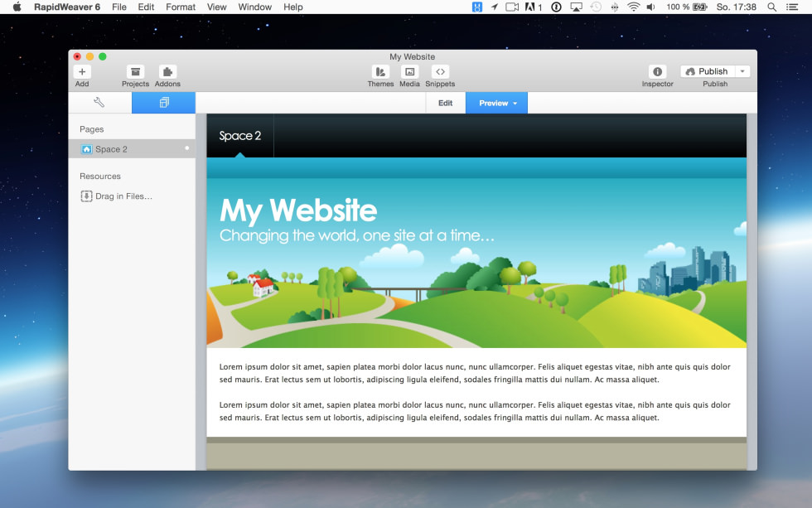Click the Wi-Fi status icon

(633, 7)
